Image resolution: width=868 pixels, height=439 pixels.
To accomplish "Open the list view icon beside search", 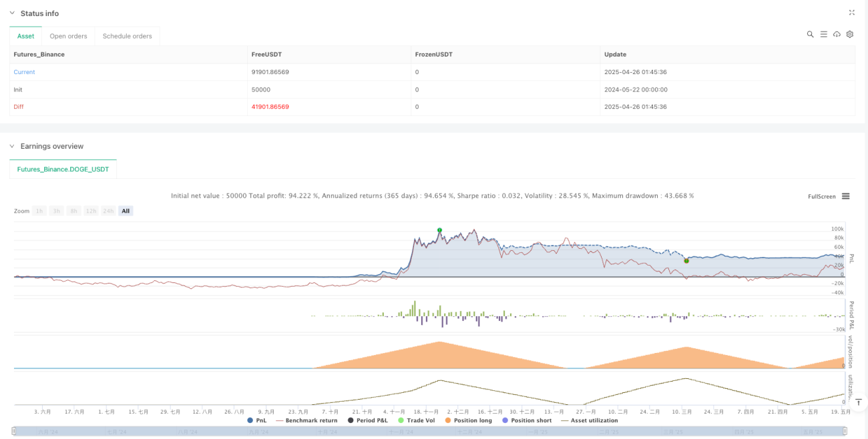I will coord(823,34).
